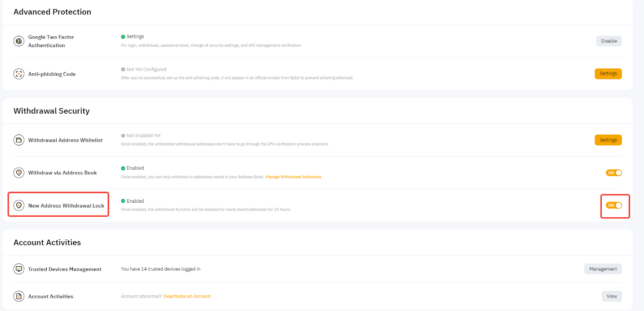
Task: Click the Google Two Factor Authentication icon
Action: pyautogui.click(x=19, y=41)
